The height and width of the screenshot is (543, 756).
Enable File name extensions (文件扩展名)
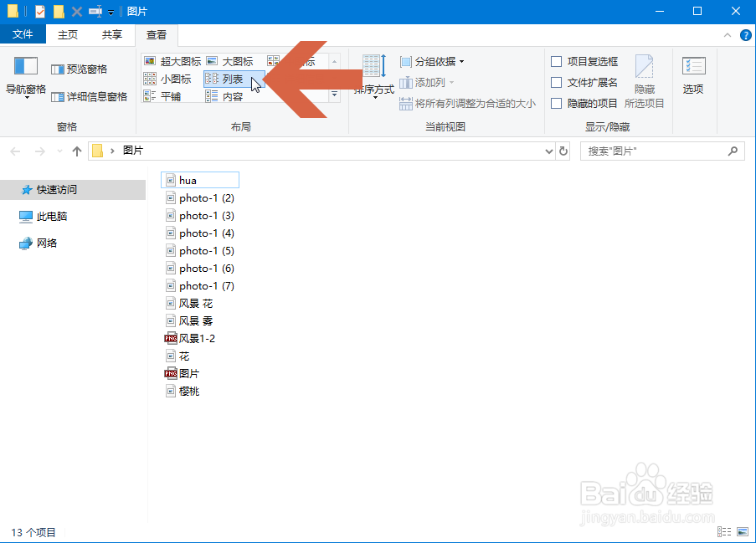click(584, 82)
